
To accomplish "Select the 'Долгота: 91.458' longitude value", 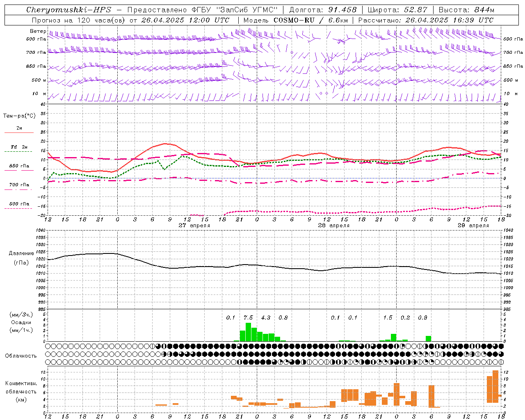I will click(323, 10).
